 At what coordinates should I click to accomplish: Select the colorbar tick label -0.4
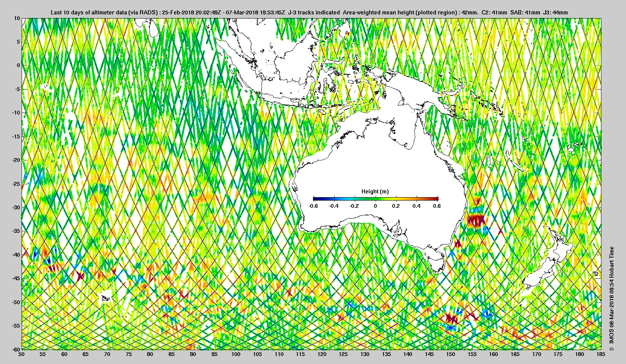333,206
